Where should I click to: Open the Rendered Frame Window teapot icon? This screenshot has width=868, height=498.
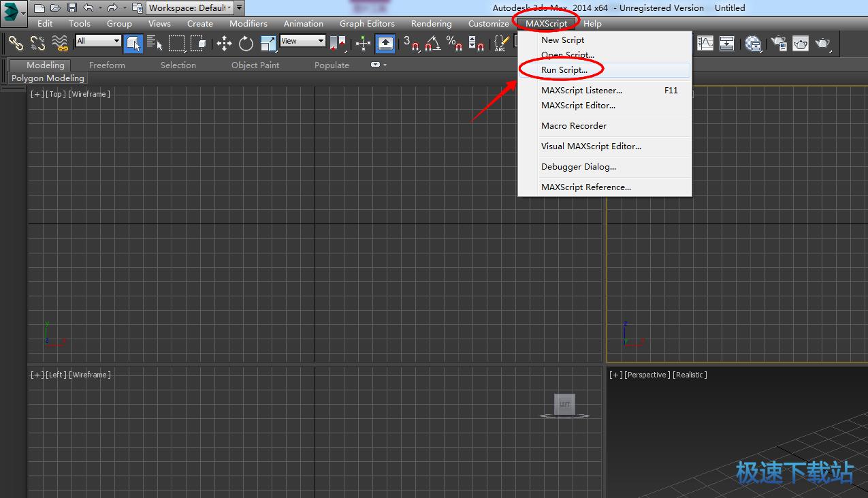801,44
